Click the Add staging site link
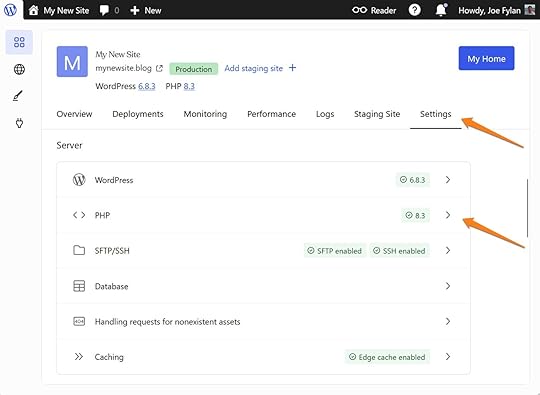Image resolution: width=540 pixels, height=395 pixels. [253, 68]
